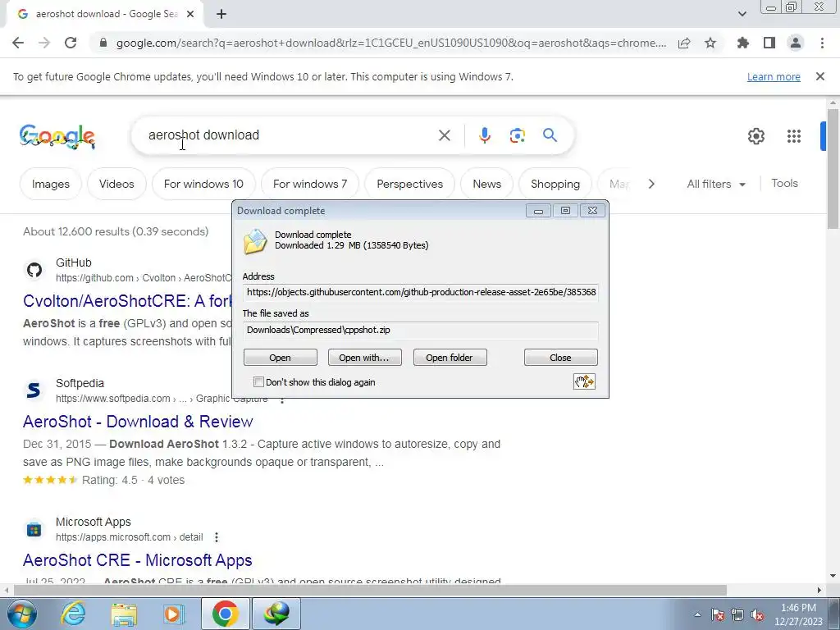The image size is (840, 630).
Task: Select the For windows 7 chip
Action: 309,184
